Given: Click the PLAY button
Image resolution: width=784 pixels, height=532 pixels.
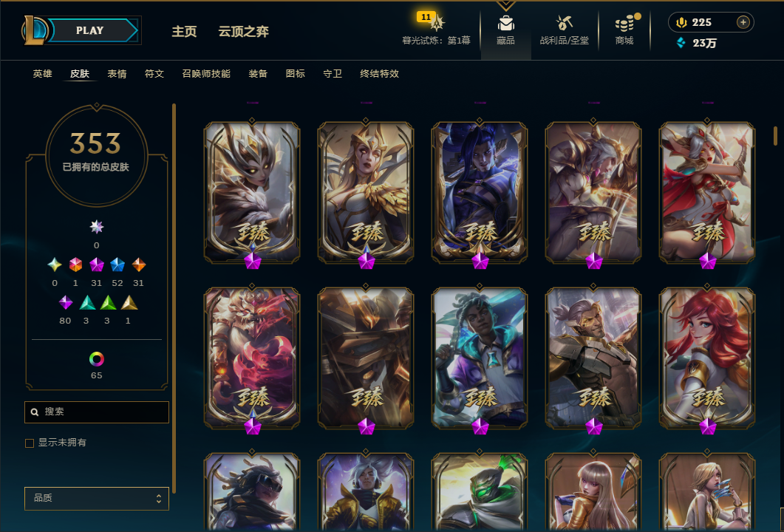Looking at the screenshot, I should click(x=90, y=30).
